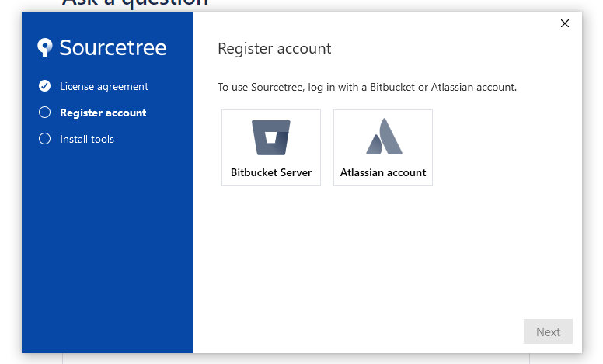Click the Register account heading
The image size is (603, 364).
click(274, 48)
